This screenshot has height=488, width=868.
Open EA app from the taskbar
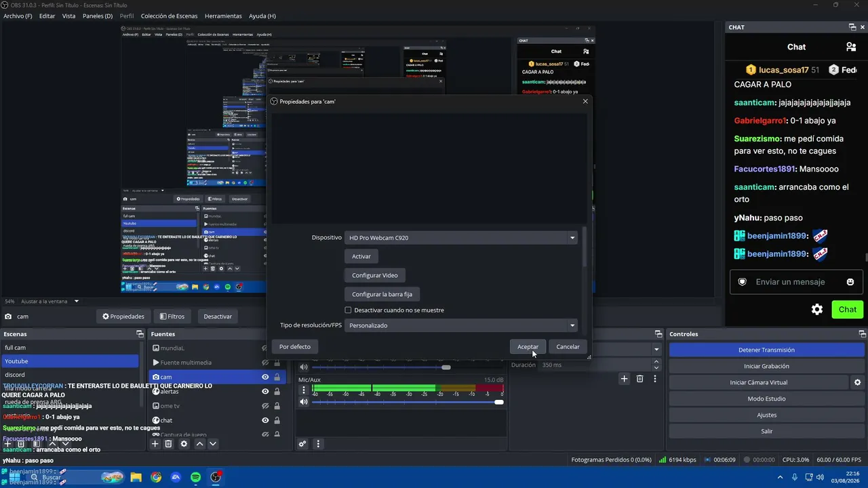pos(176,477)
